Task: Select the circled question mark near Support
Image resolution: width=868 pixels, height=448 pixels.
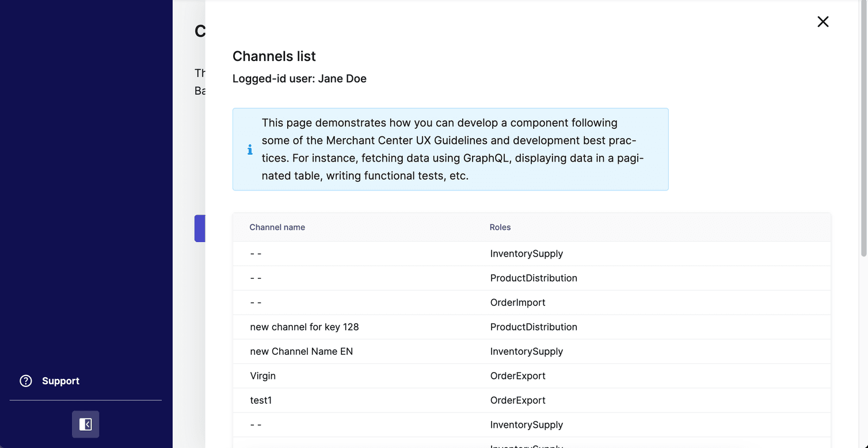Action: pyautogui.click(x=26, y=381)
